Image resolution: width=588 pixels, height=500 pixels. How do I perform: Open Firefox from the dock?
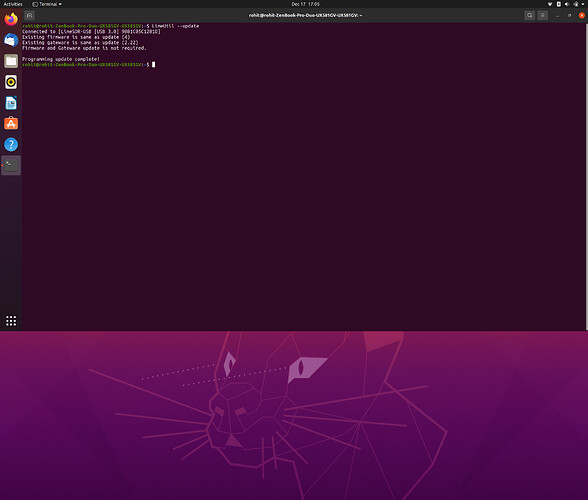[x=11, y=19]
